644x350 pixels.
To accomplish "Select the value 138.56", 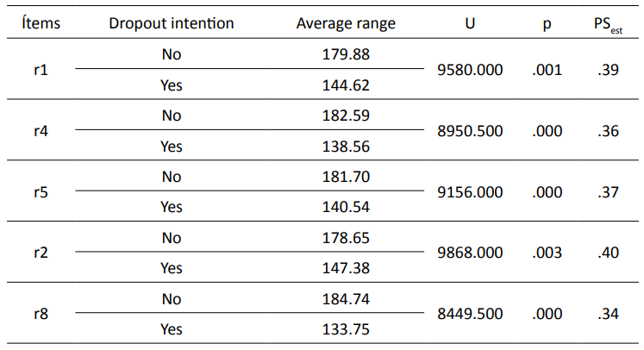I will [x=346, y=147].
